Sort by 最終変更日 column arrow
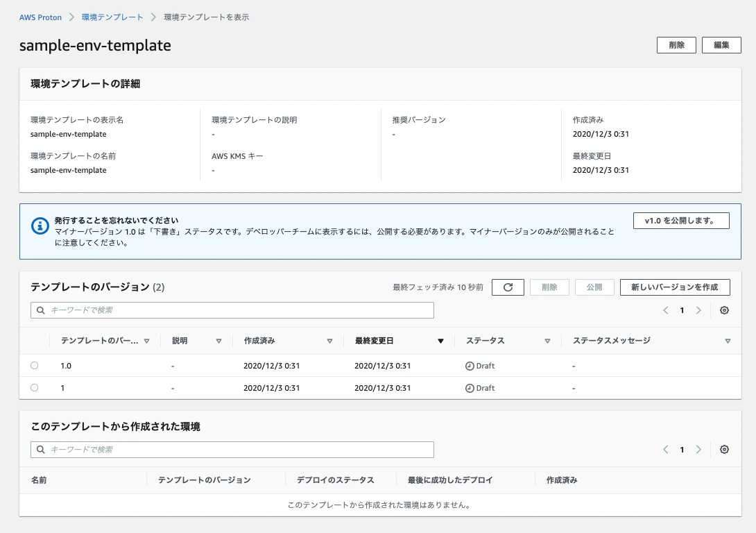Viewport: 756px width, 533px height. pos(440,341)
